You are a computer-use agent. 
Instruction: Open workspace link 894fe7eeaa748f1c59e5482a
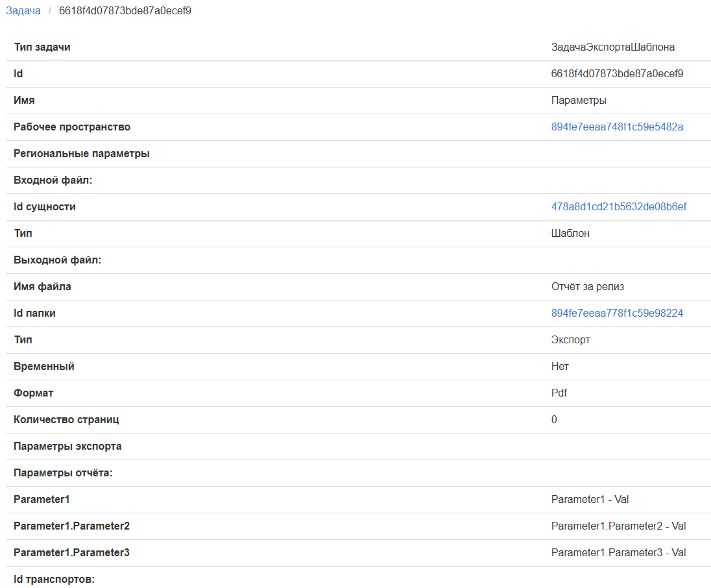(x=617, y=127)
